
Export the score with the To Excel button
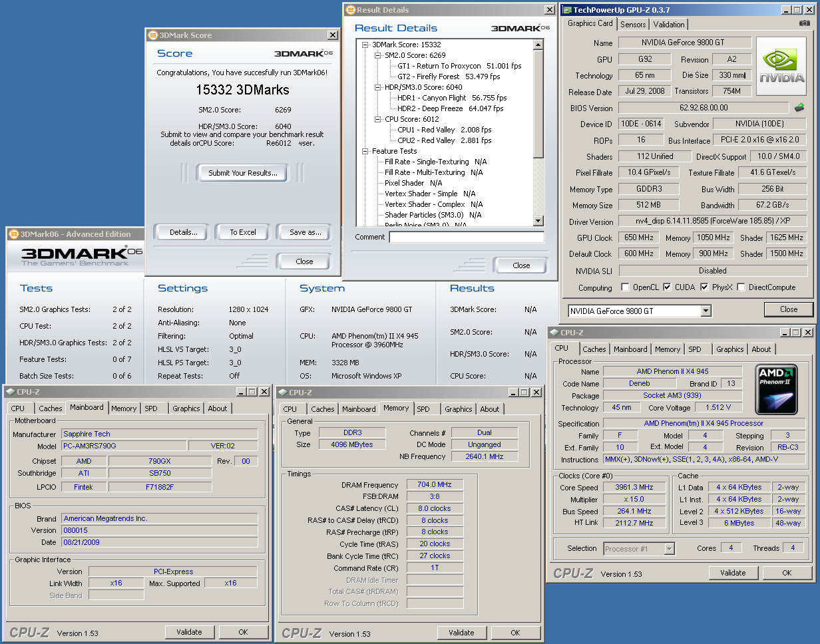point(244,232)
